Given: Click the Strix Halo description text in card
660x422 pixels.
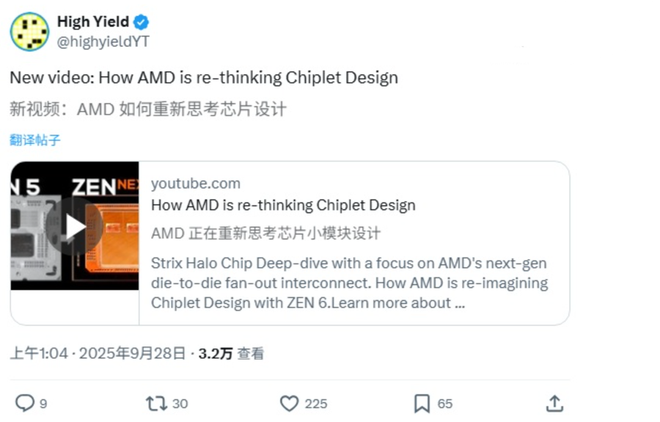Looking at the screenshot, I should 348,283.
